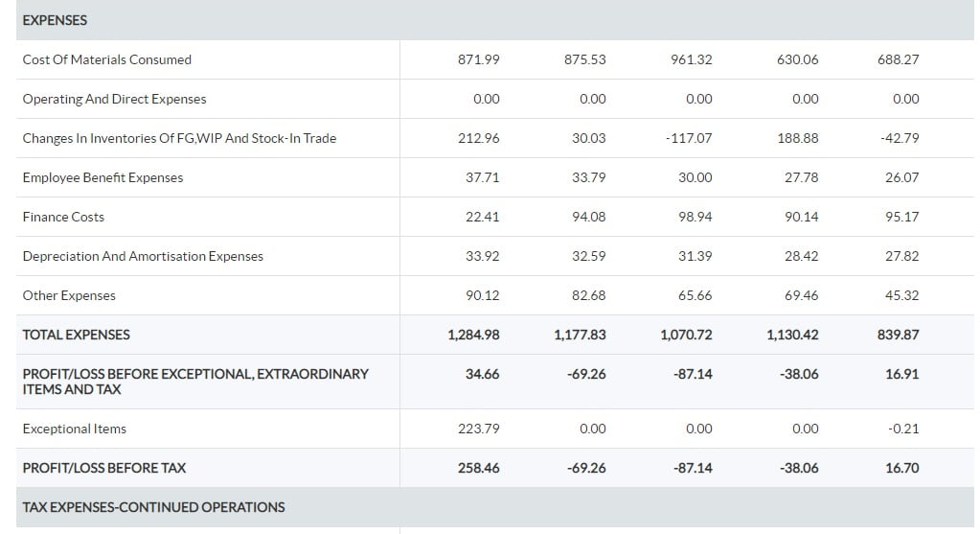This screenshot has height=534, width=980.
Task: Select the Cost Of Materials Consumed row label
Action: [106, 59]
